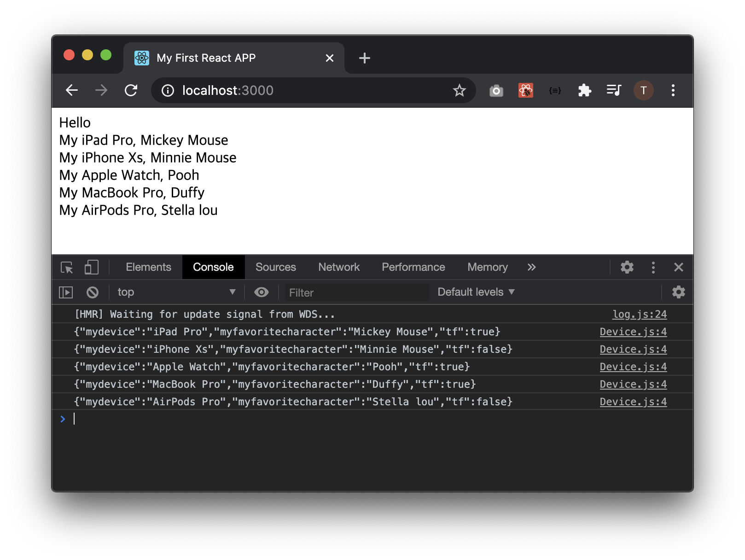
Task: Click the 'My MacBook Pro, Duffy' text
Action: pyautogui.click(x=132, y=192)
